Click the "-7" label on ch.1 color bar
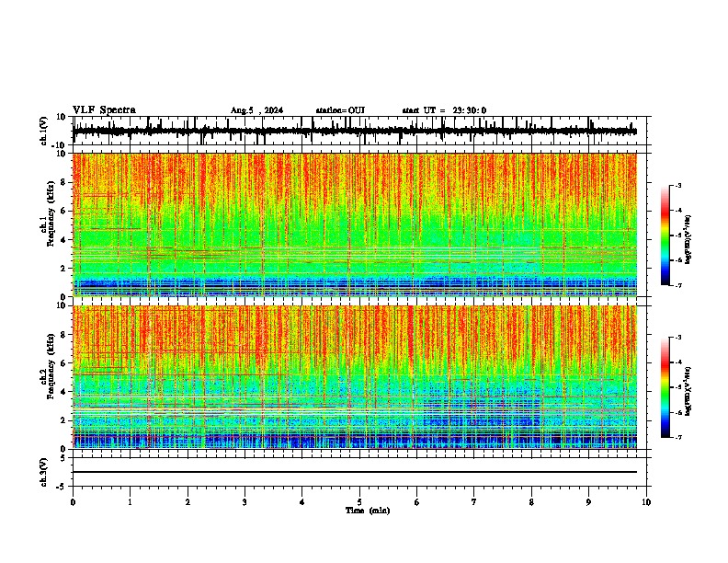728x563 pixels. click(677, 285)
